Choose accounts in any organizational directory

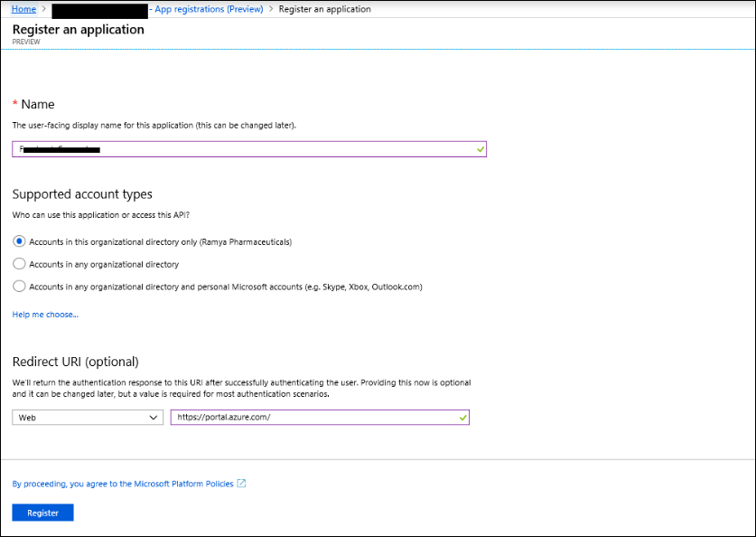(19, 263)
